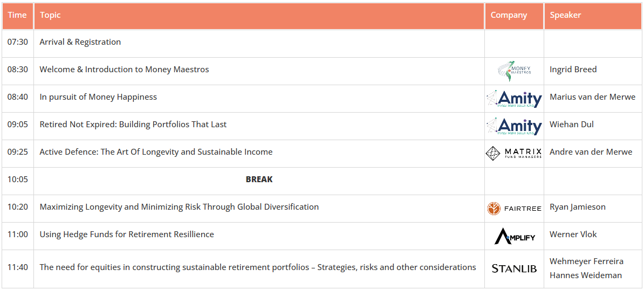Viewport: 644px width, 290px height.
Task: Select speaker name Ryan Jamieson
Action: (x=578, y=207)
